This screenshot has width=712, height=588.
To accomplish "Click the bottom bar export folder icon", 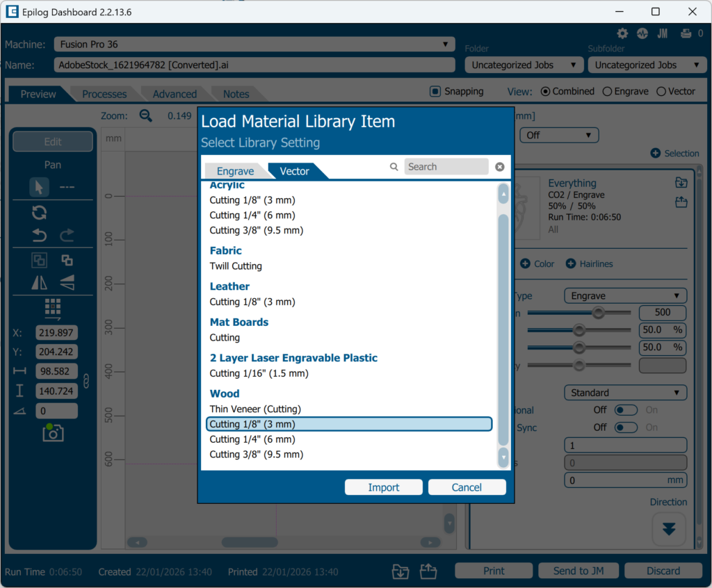I will coord(428,571).
